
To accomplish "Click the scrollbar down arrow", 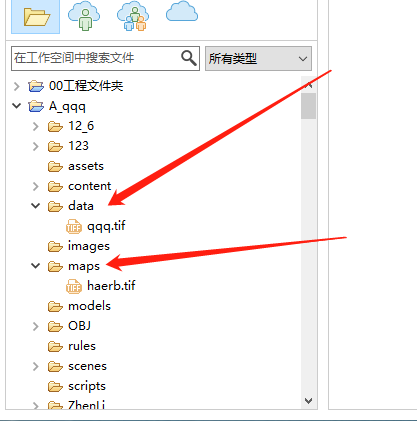I will tap(309, 400).
